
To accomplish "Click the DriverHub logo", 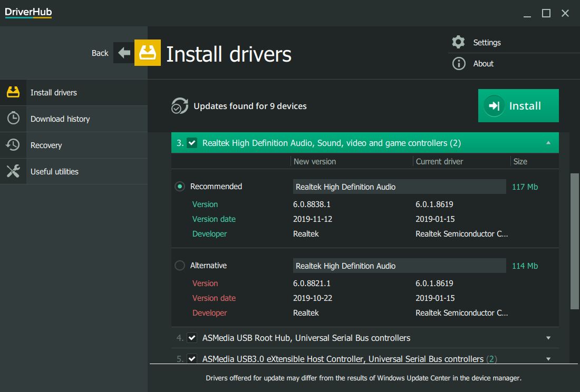I will pyautogui.click(x=28, y=12).
